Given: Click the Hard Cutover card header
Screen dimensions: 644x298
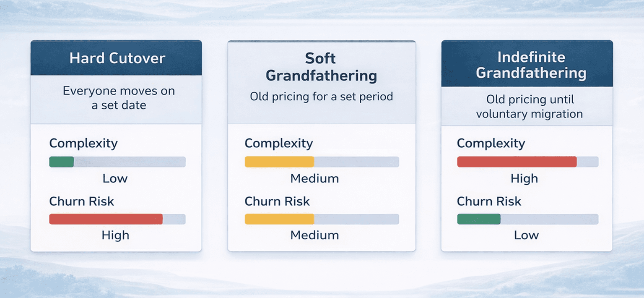Looking at the screenshot, I should pos(117,58).
